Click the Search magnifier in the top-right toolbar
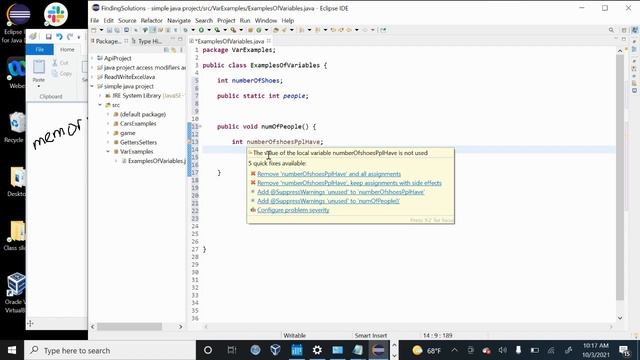This screenshot has height=360, width=640. pyautogui.click(x=611, y=30)
